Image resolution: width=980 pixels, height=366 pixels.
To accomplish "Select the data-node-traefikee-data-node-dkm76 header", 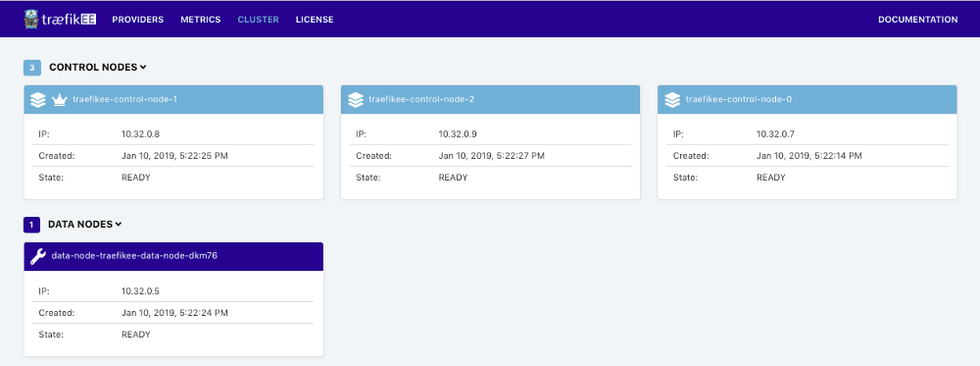I will [x=173, y=256].
